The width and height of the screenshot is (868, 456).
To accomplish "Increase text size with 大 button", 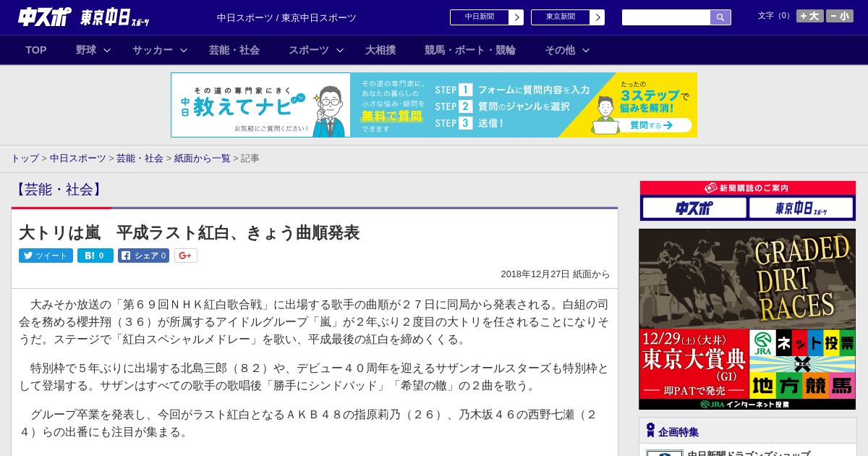I will pyautogui.click(x=810, y=16).
